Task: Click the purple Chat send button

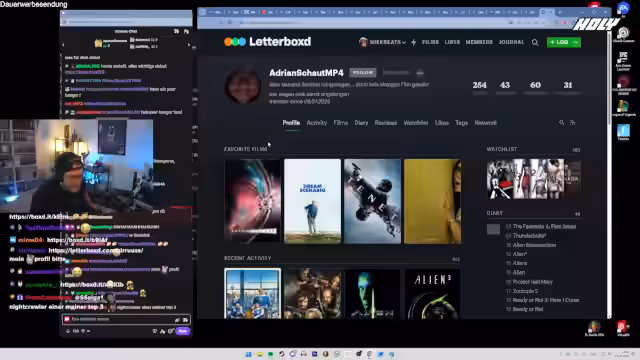Action: coord(183,331)
